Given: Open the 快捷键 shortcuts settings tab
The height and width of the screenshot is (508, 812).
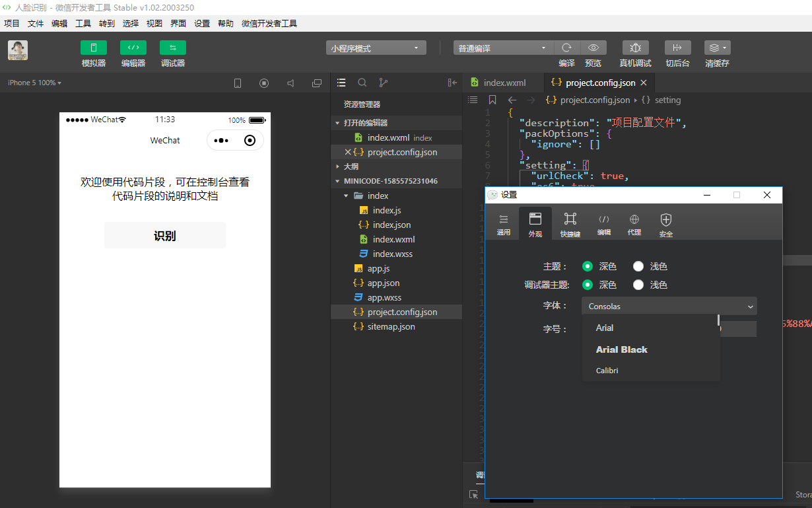Looking at the screenshot, I should (570, 224).
